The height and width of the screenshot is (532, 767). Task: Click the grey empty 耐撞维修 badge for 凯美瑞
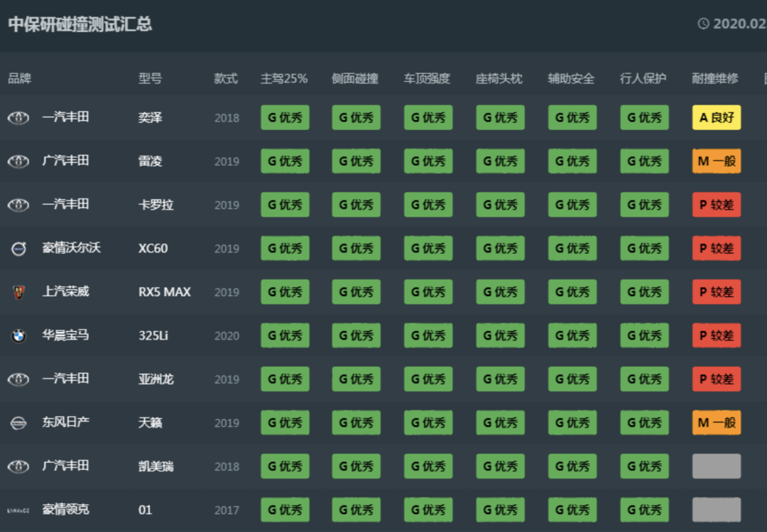(717, 466)
